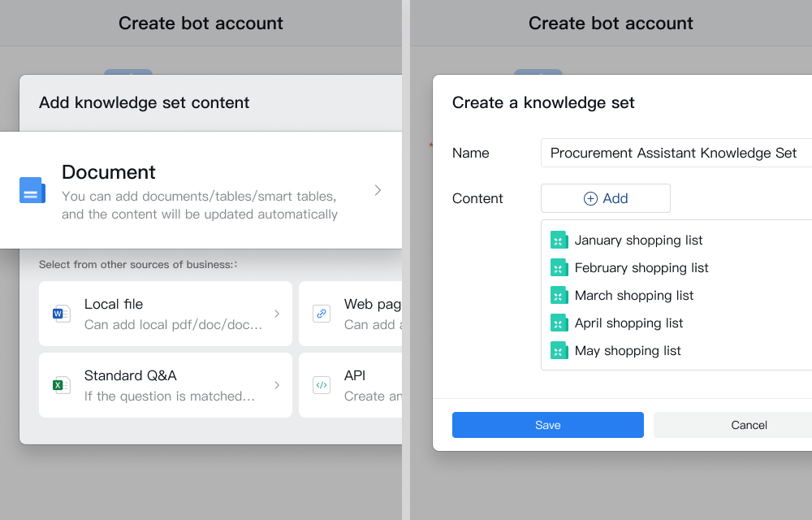The width and height of the screenshot is (812, 520).
Task: Choose the Standard Q&A source card
Action: 166,385
